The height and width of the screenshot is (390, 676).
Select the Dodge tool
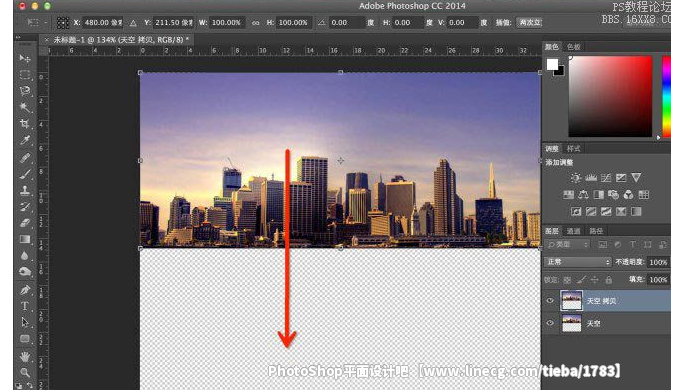[25, 271]
